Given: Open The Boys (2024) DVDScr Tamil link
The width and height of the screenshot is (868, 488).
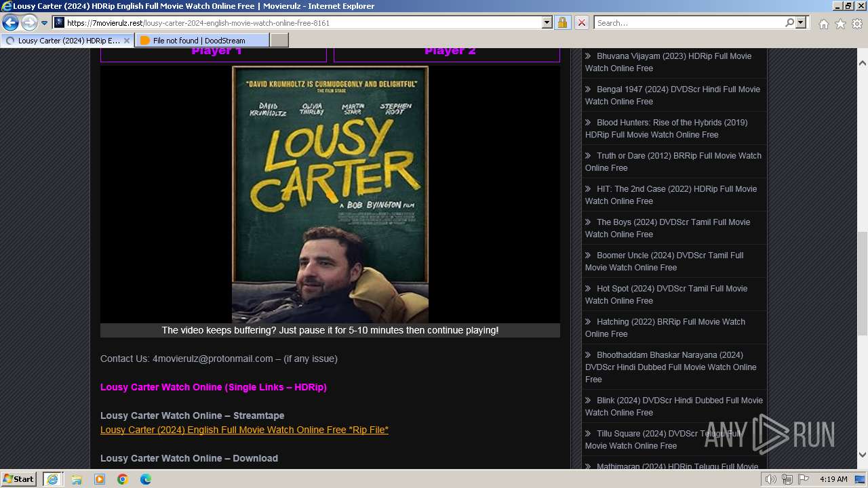Looking at the screenshot, I should pyautogui.click(x=667, y=228).
